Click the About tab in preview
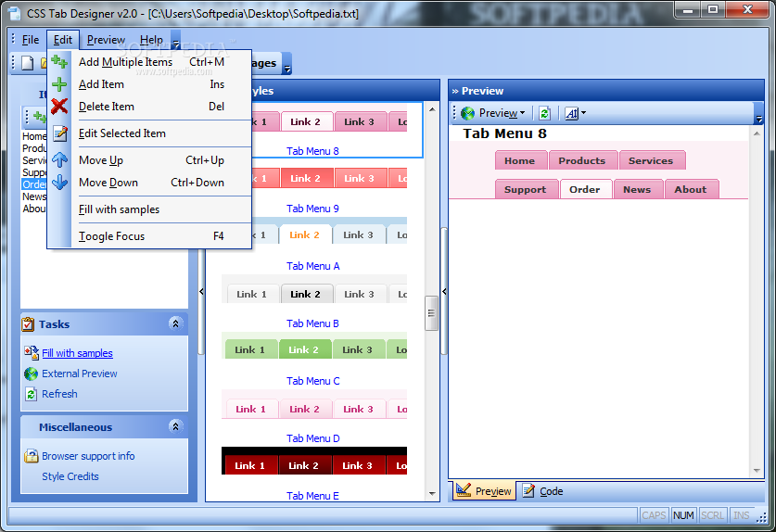The height and width of the screenshot is (532, 776). click(x=691, y=189)
